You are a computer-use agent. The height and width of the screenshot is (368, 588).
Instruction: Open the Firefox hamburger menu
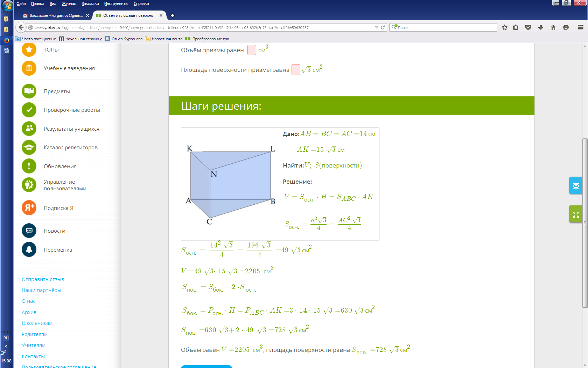pos(581,27)
